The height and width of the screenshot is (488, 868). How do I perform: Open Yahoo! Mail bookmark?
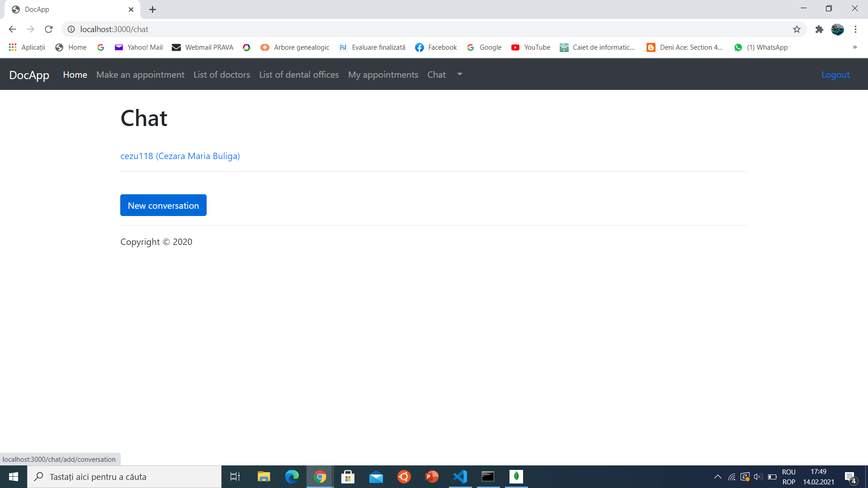coord(138,47)
